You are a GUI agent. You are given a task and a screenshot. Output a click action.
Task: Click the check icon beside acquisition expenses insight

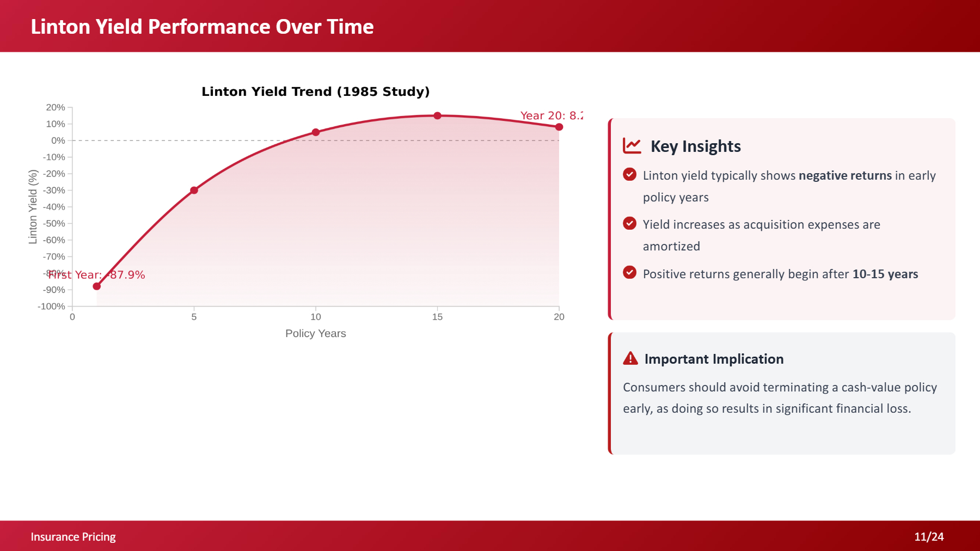click(x=629, y=223)
